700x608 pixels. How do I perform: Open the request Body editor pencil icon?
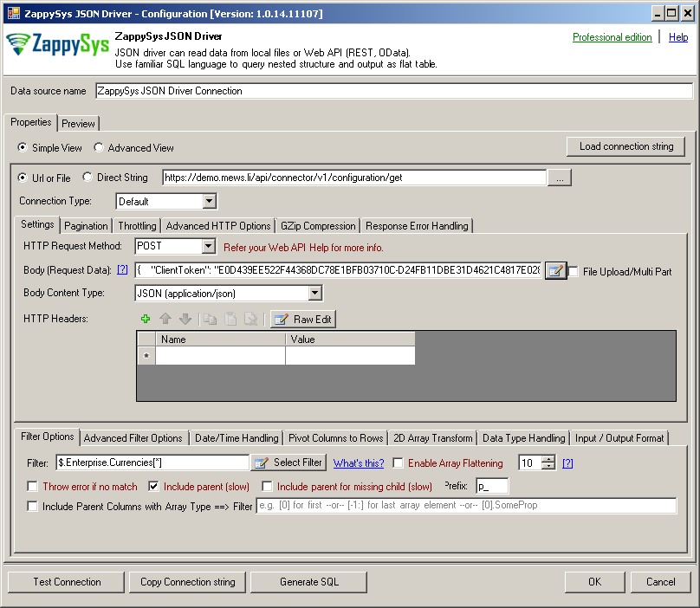[x=554, y=269]
